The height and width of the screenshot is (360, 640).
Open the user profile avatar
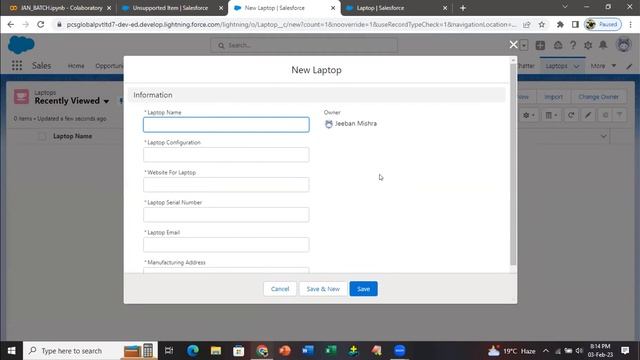coord(624,45)
